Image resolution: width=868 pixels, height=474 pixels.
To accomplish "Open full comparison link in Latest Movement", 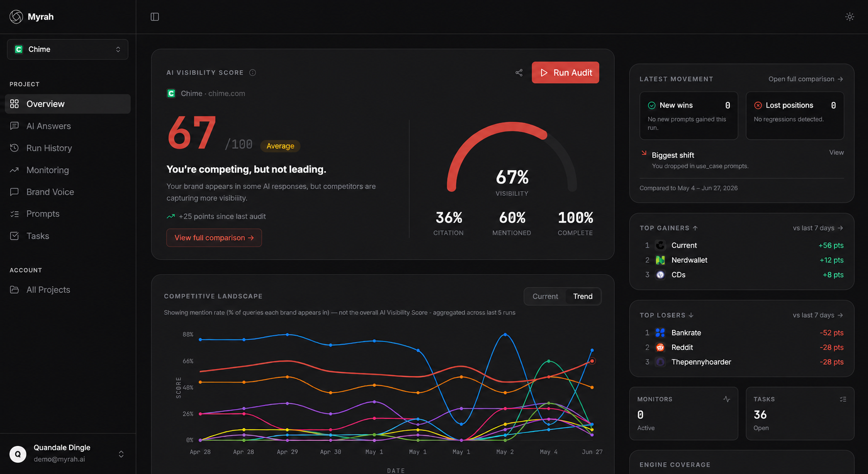I will coord(806,79).
